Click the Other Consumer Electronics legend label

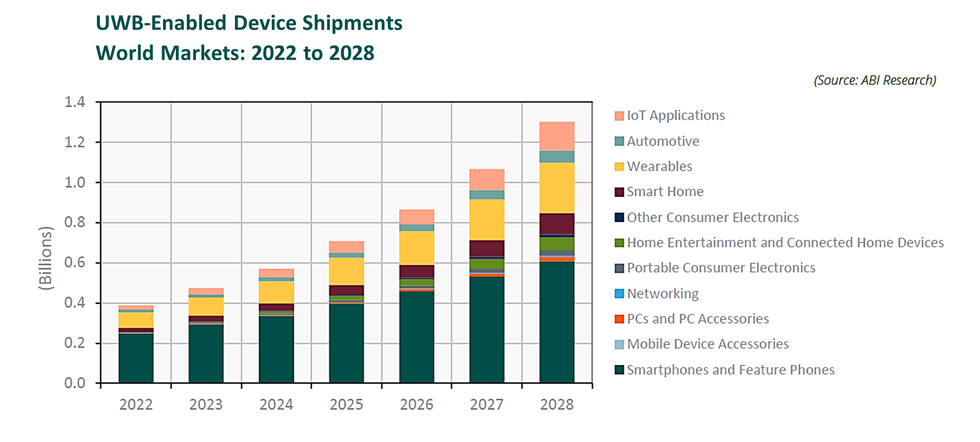pos(712,217)
